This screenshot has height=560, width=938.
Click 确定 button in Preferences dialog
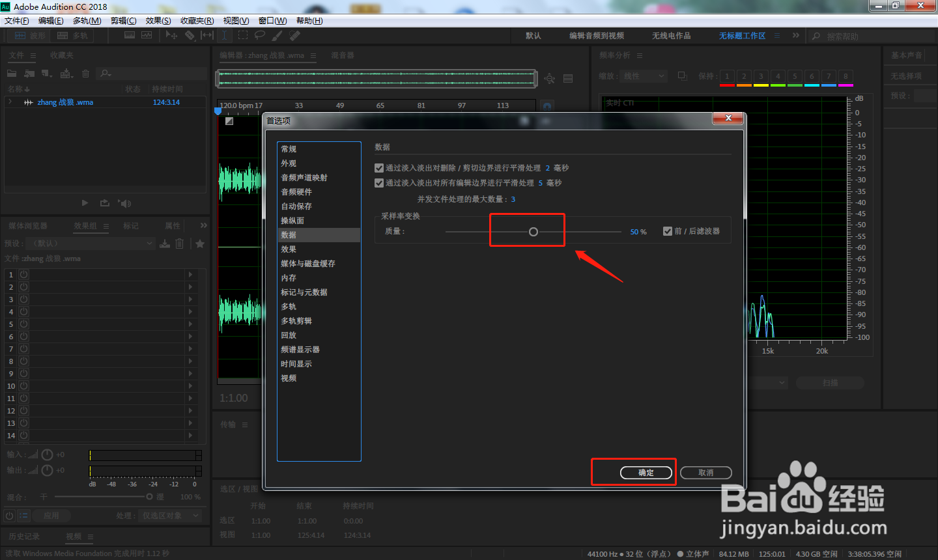coord(646,473)
